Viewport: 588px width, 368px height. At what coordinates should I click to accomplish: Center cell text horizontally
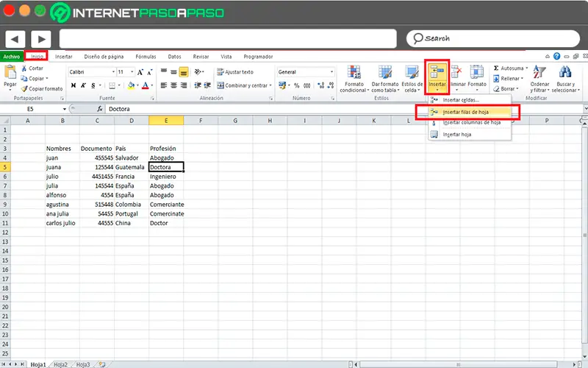pyautogui.click(x=173, y=85)
